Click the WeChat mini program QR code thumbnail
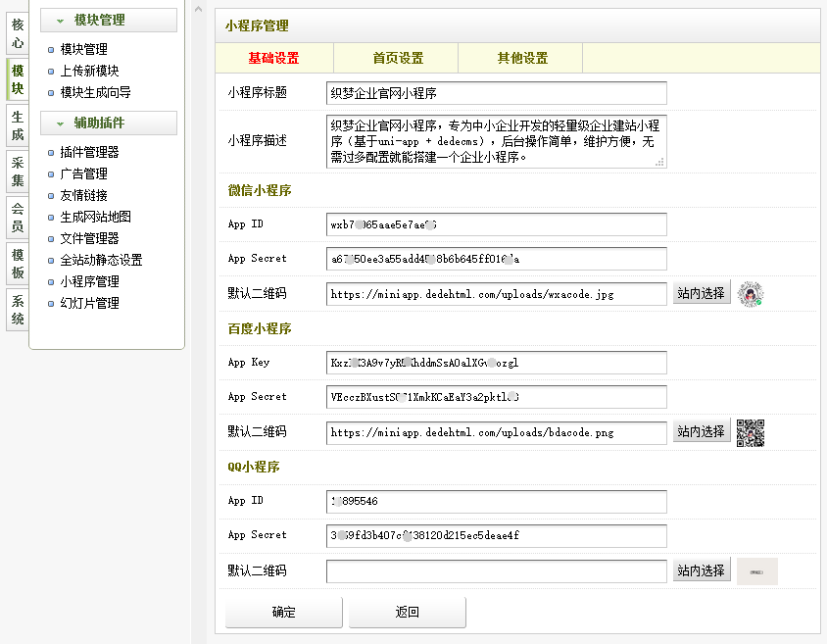 click(x=751, y=293)
